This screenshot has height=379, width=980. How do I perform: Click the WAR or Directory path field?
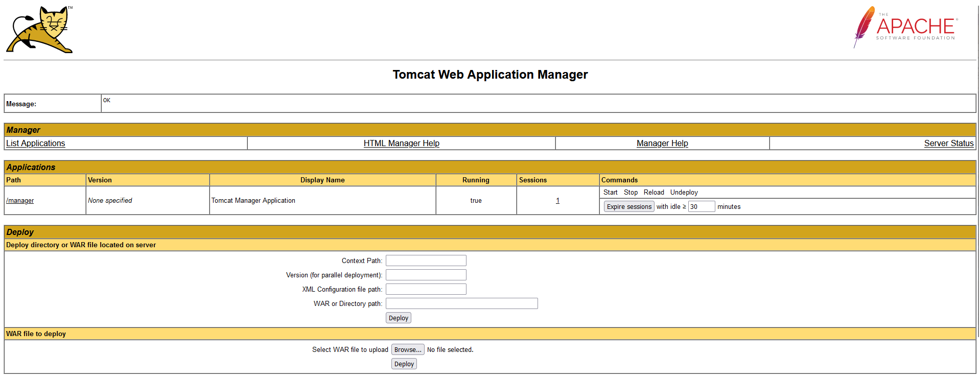[462, 303]
